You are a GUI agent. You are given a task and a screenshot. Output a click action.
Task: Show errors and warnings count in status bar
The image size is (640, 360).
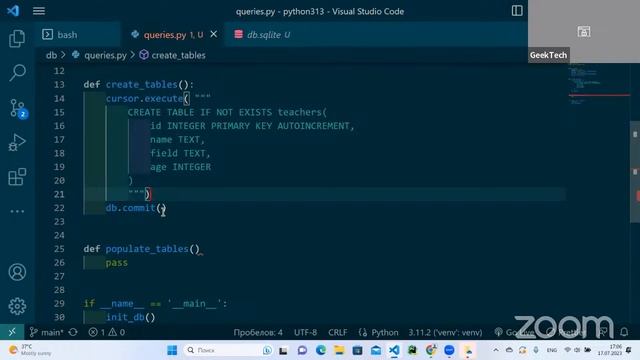click(107, 332)
